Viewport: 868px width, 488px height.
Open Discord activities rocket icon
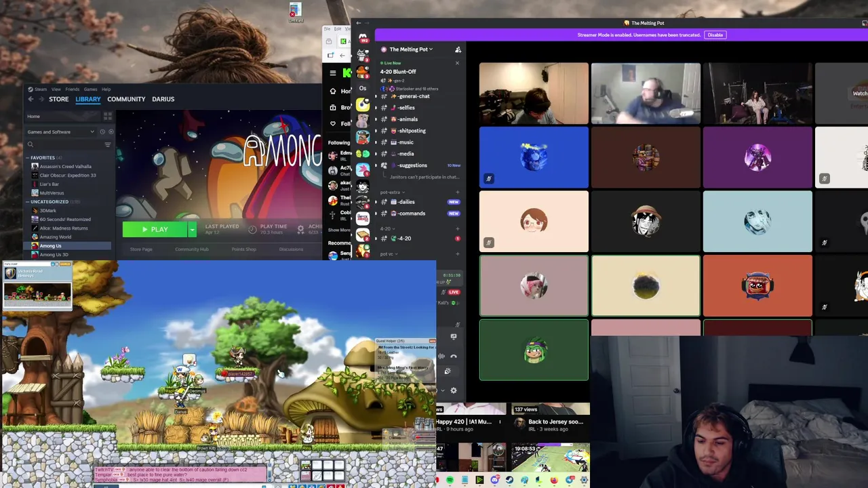pos(447,371)
